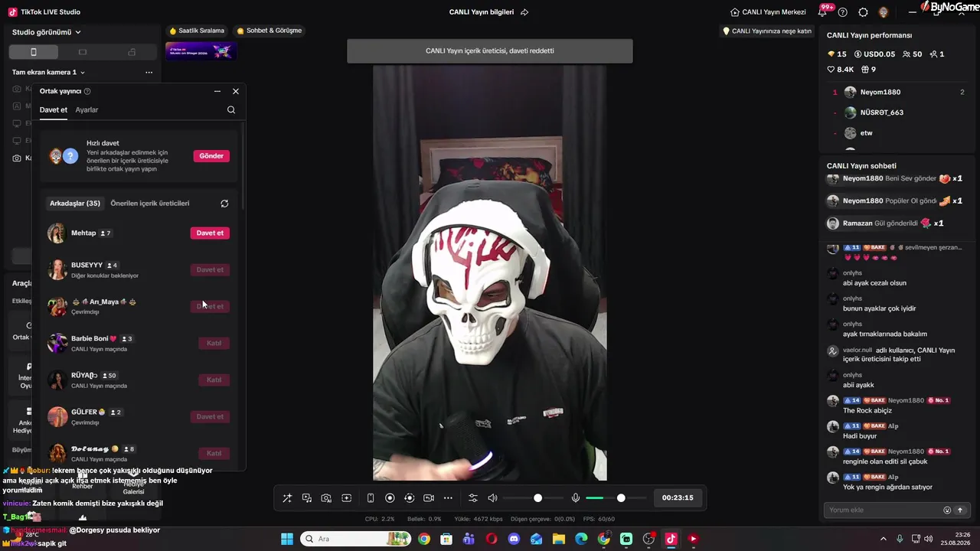
Task: Start recording with the record button
Action: 390,498
